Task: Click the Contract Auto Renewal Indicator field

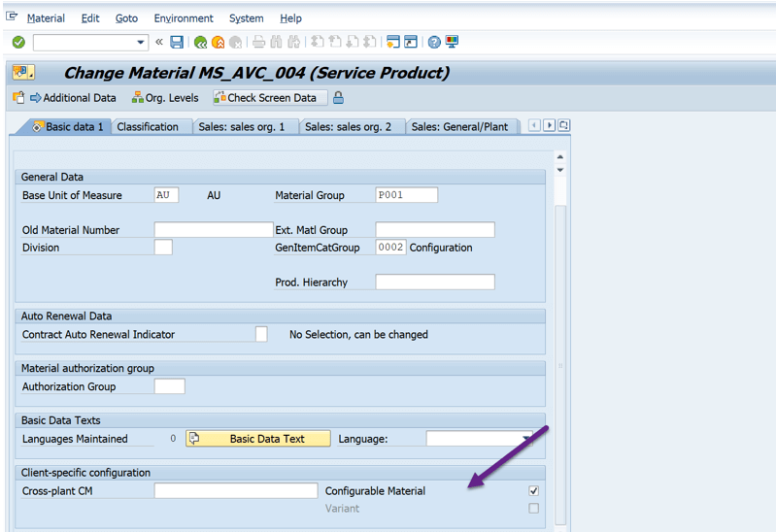Action: tap(261, 334)
